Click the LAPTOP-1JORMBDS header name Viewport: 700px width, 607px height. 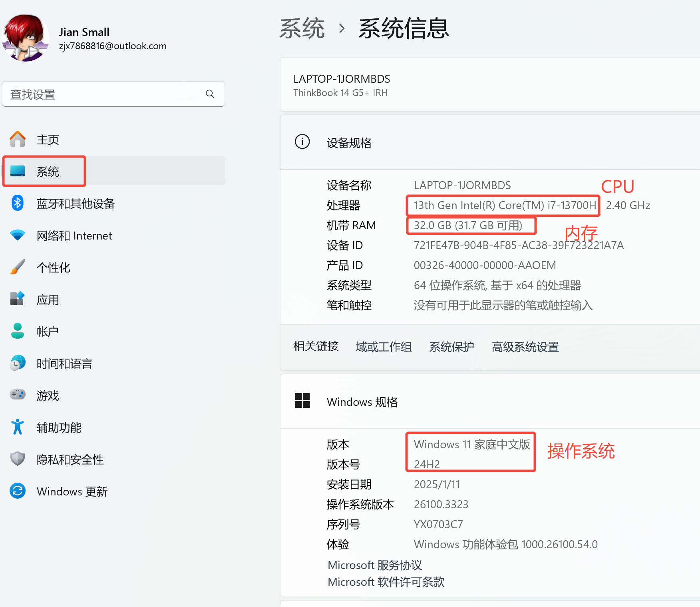point(342,79)
